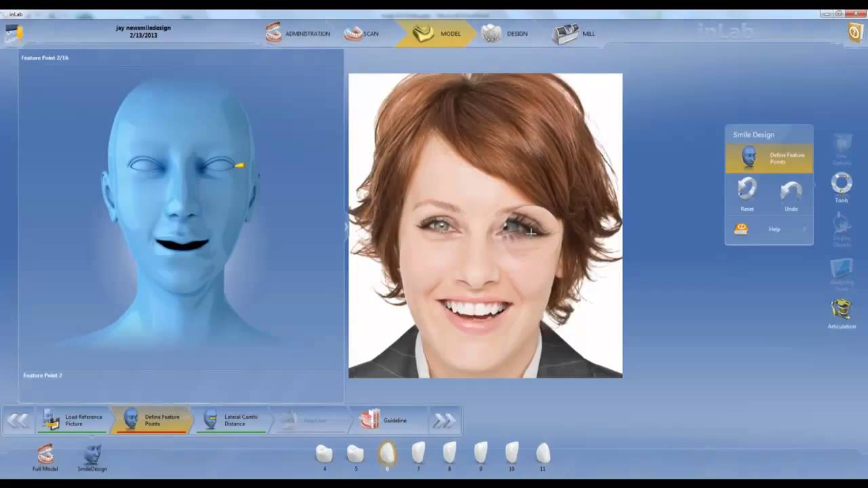Open the Articulation tool
868x488 pixels.
point(842,314)
